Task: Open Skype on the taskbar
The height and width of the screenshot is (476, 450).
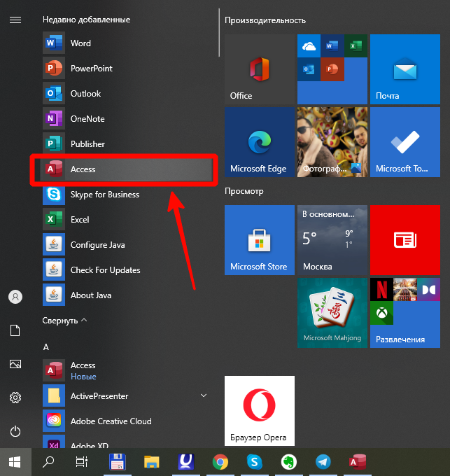Action: [x=255, y=462]
